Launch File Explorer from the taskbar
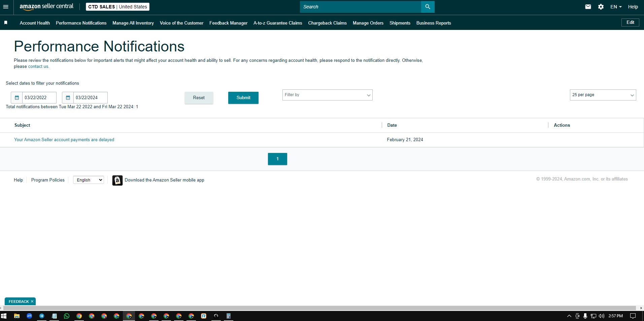 17,316
